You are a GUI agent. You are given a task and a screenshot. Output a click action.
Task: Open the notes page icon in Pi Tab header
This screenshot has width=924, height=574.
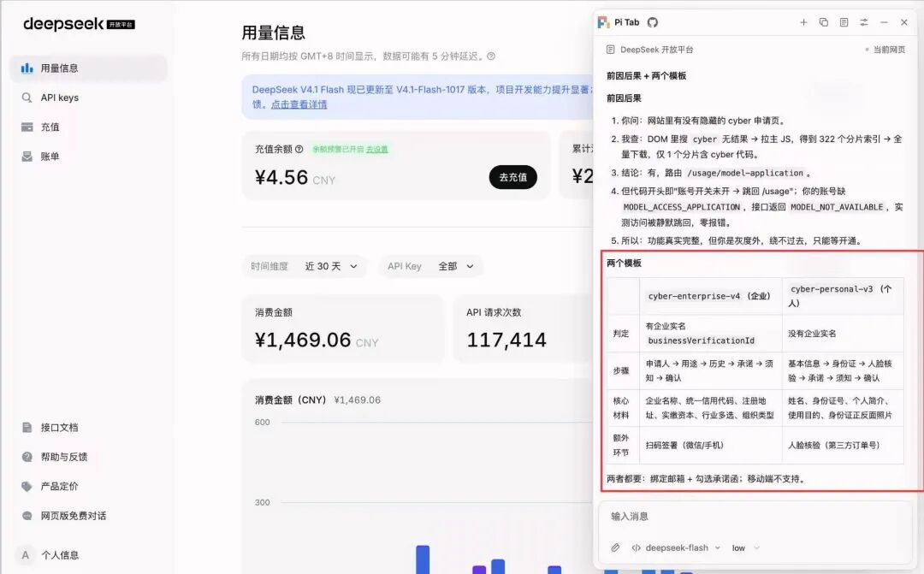click(x=844, y=22)
